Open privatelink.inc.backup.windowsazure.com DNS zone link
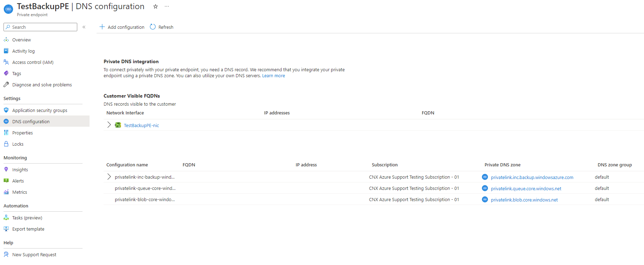 (532, 178)
